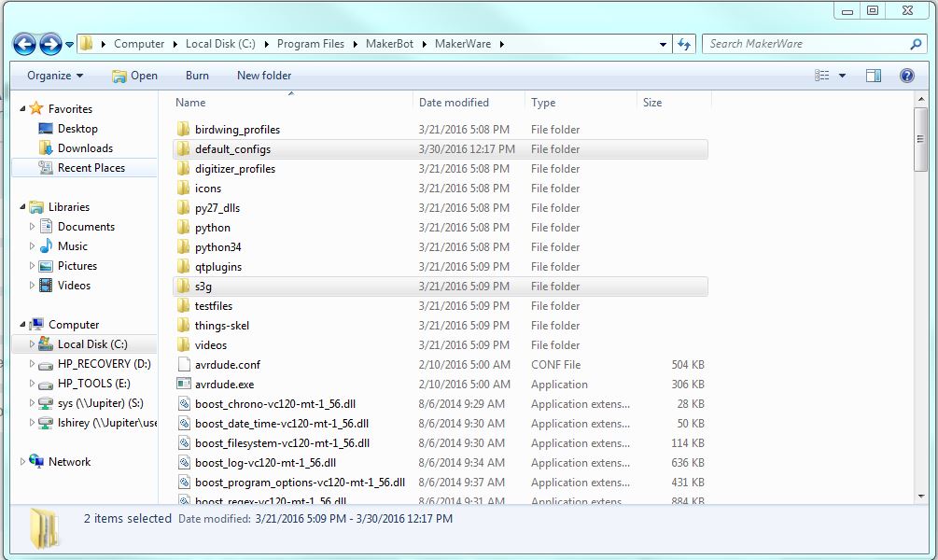Image resolution: width=938 pixels, height=560 pixels.
Task: Select the lshirey network drive
Action: coord(106,423)
